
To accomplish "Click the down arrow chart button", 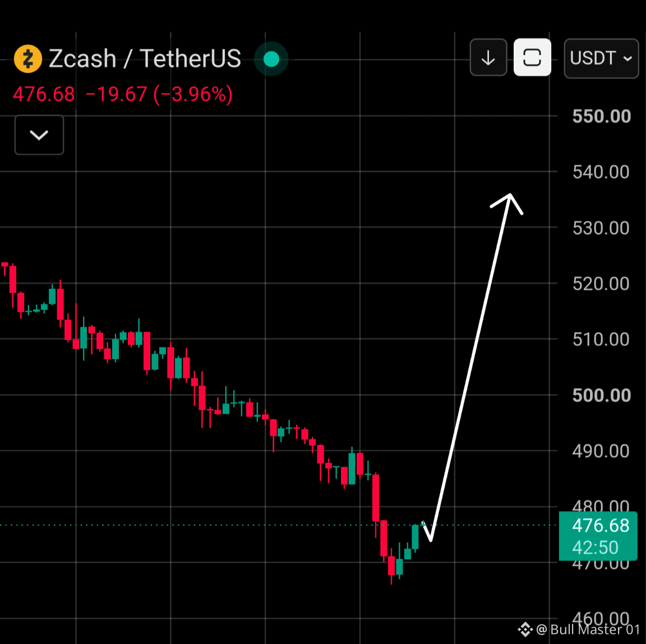I will (488, 58).
